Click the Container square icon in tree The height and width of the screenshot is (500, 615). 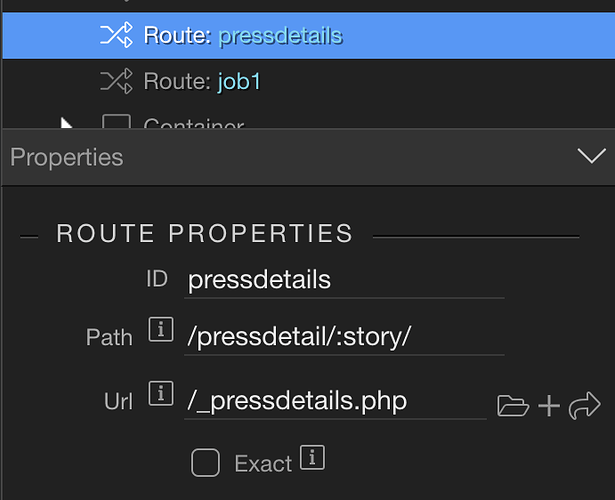116,122
